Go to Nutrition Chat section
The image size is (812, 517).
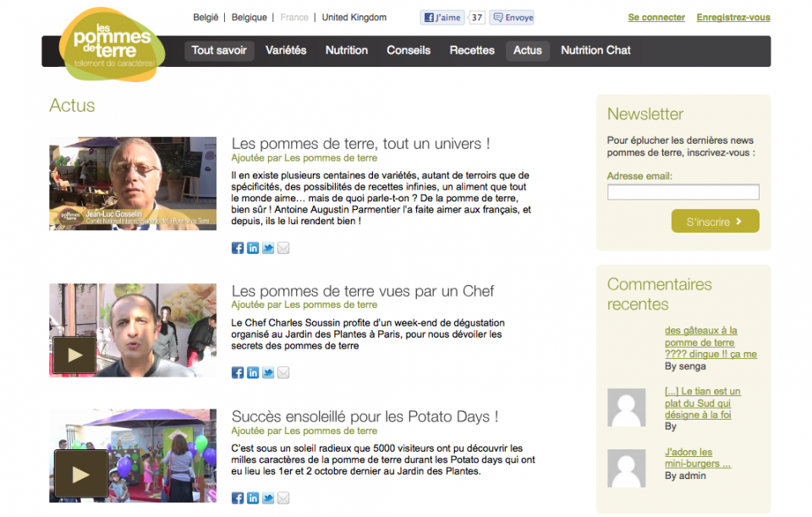click(595, 50)
